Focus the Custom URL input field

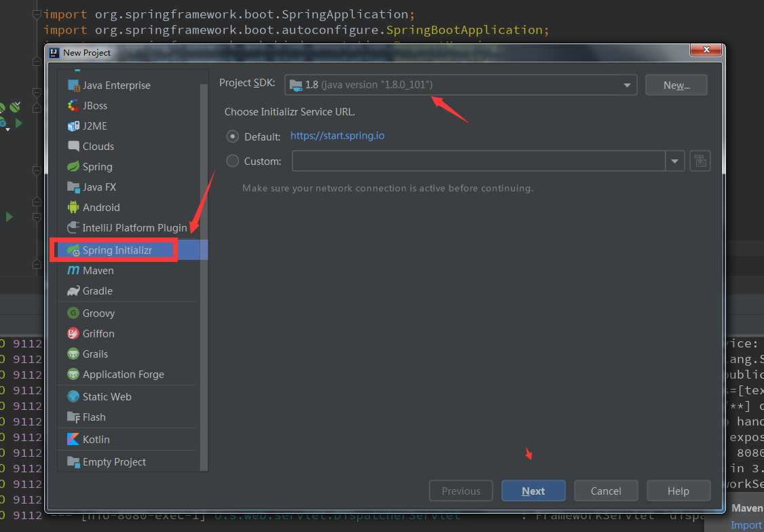pos(479,161)
